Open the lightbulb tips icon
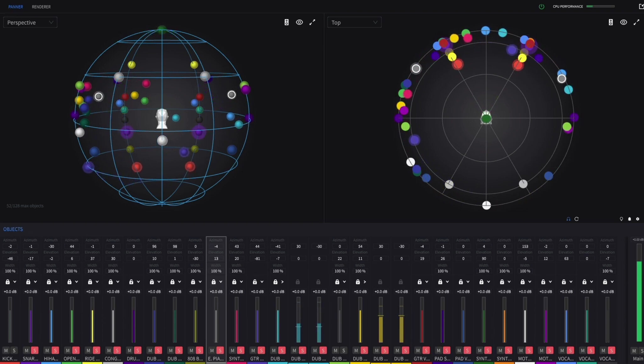 [x=621, y=219]
